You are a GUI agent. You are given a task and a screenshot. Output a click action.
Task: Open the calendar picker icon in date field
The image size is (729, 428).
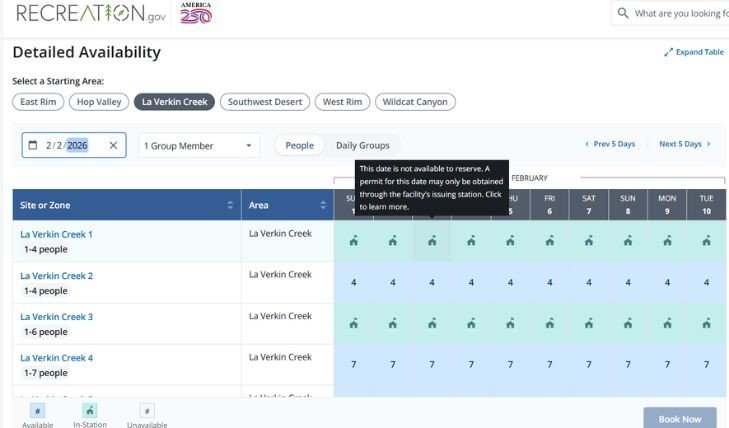pyautogui.click(x=33, y=146)
